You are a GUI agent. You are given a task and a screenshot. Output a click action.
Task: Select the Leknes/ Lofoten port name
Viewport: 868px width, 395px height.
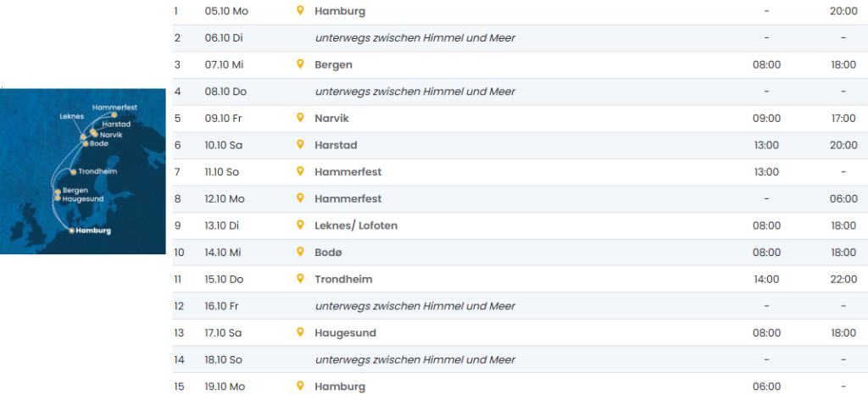click(x=355, y=225)
